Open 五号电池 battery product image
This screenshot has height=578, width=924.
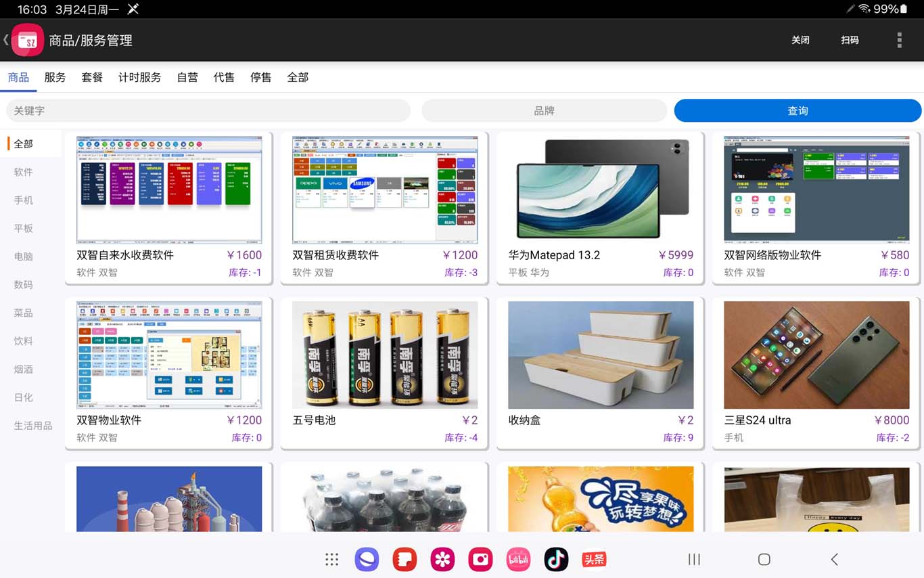click(x=385, y=355)
